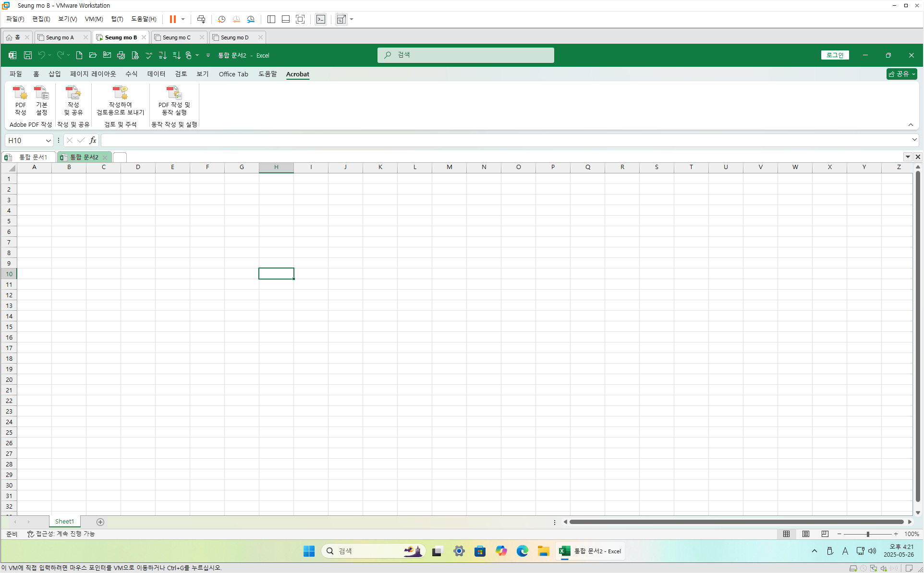Switch to Page Layout view in status bar
This screenshot has height=573, width=924.
[805, 534]
